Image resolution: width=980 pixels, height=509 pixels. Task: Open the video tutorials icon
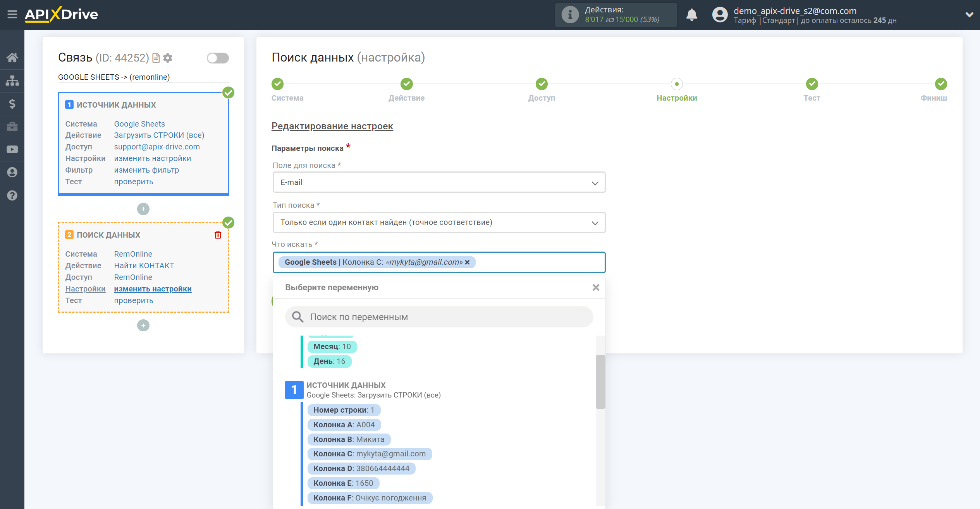click(12, 149)
